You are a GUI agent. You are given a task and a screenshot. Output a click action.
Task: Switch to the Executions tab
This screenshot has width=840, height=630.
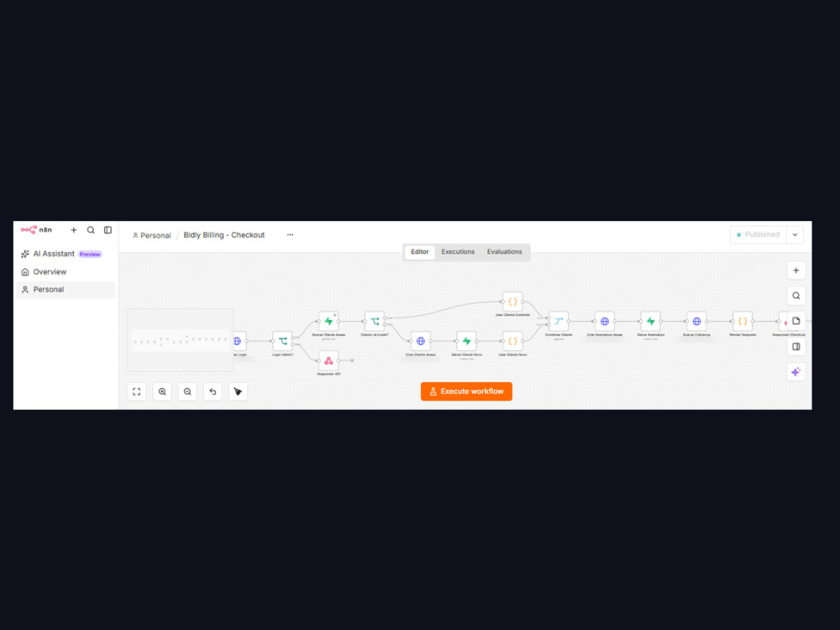[x=458, y=252]
